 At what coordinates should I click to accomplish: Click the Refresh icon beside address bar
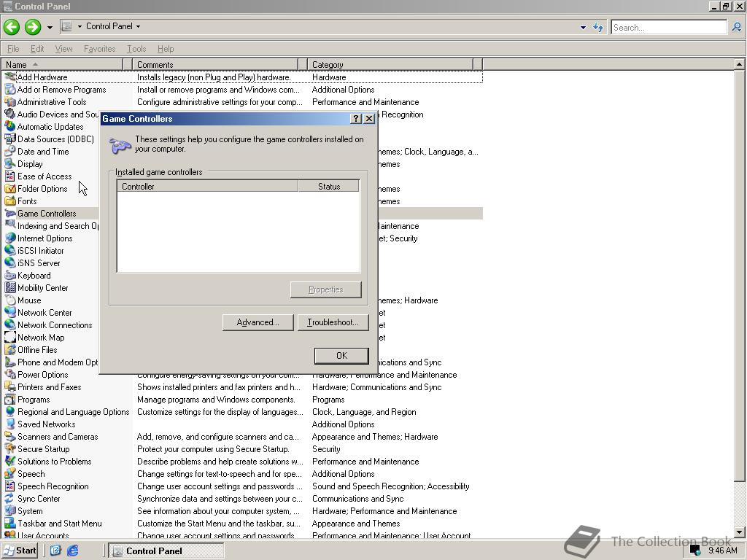(x=598, y=27)
